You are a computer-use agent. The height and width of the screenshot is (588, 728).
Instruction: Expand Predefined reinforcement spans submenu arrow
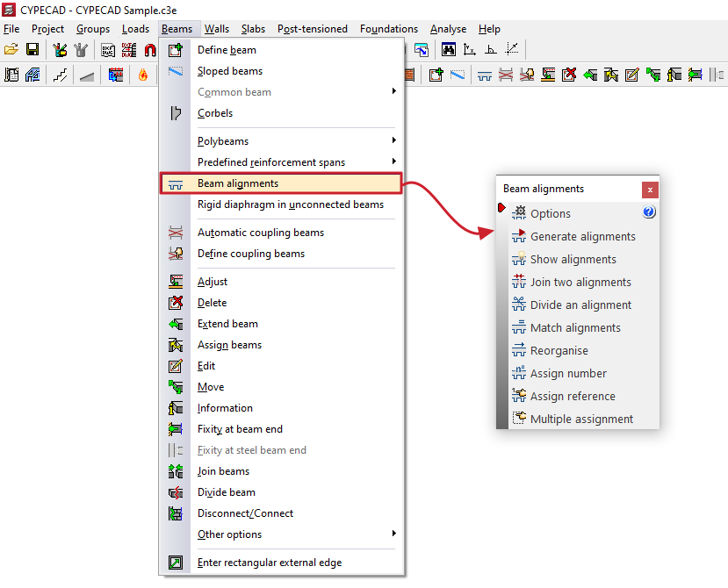(393, 161)
